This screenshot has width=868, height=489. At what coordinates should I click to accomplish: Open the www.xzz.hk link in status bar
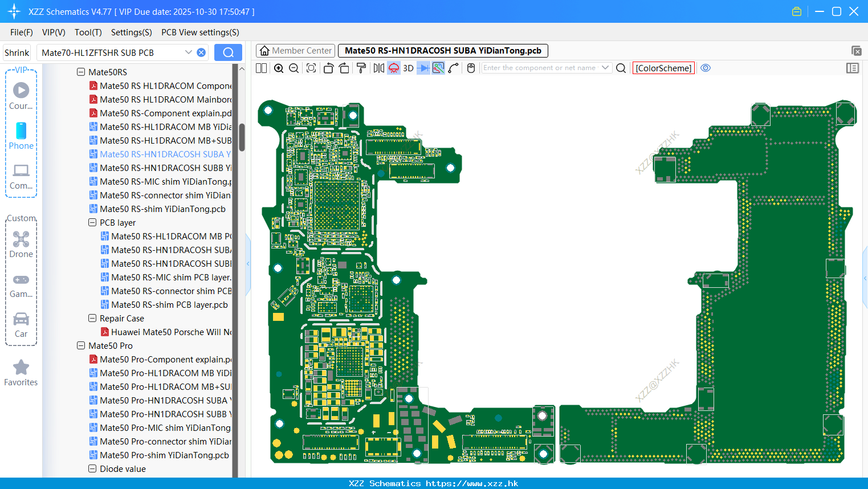pos(472,483)
